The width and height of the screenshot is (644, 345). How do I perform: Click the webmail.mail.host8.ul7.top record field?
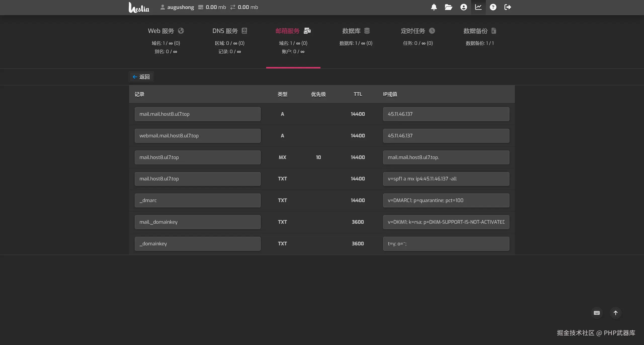(197, 136)
